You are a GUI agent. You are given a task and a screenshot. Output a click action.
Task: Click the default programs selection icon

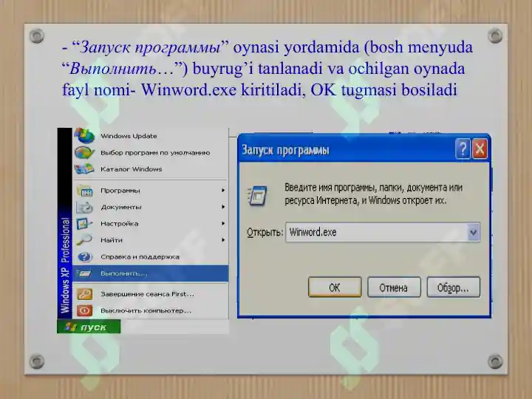click(84, 153)
